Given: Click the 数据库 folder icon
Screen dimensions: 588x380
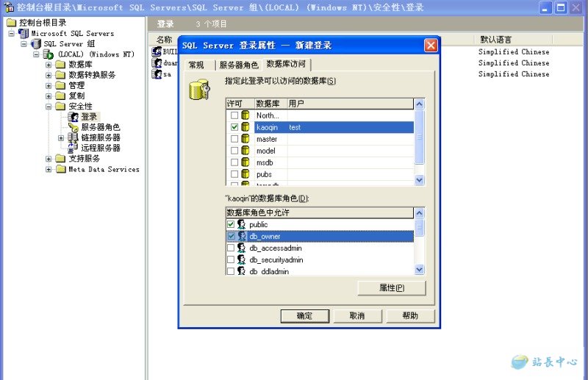Looking at the screenshot, I should click(60, 65).
